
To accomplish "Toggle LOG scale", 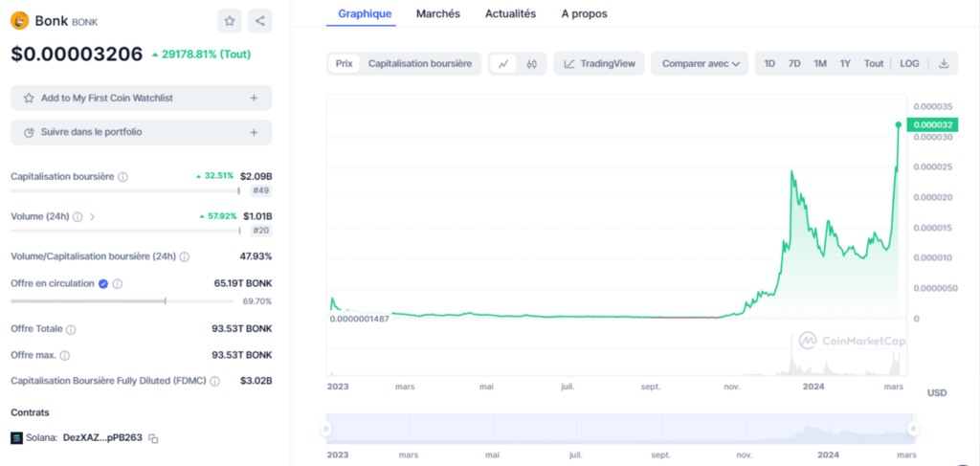I will tap(909, 64).
